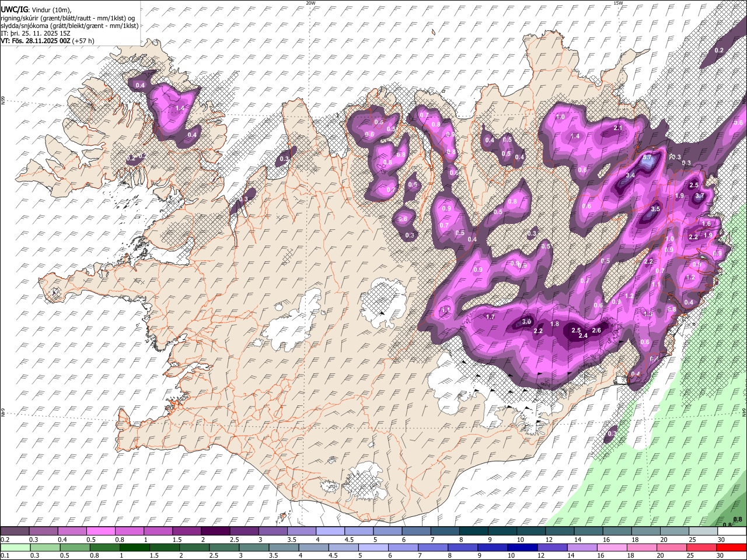
Task: Click the 'rigning/skúrir' legend description line
Action: (68, 17)
